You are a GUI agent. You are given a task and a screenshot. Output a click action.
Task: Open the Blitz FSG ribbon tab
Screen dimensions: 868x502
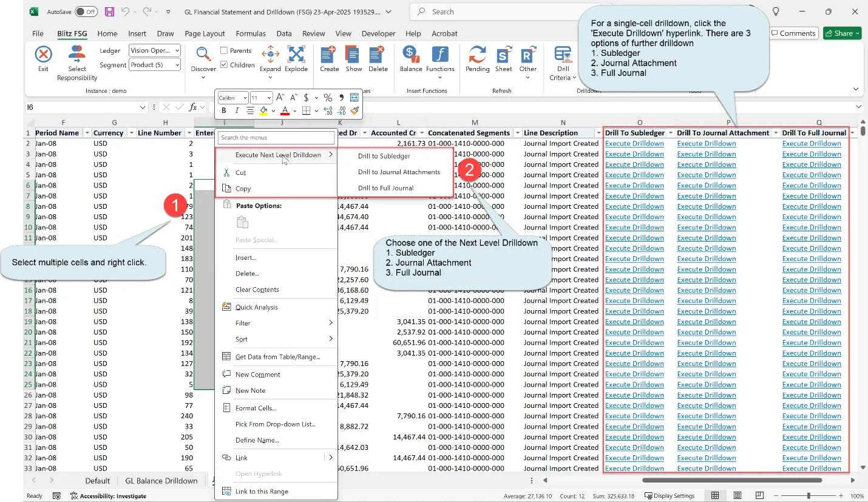point(72,33)
